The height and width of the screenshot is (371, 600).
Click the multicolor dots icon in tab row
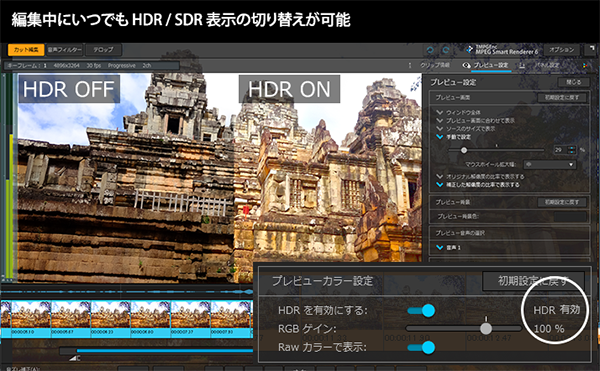click(585, 65)
